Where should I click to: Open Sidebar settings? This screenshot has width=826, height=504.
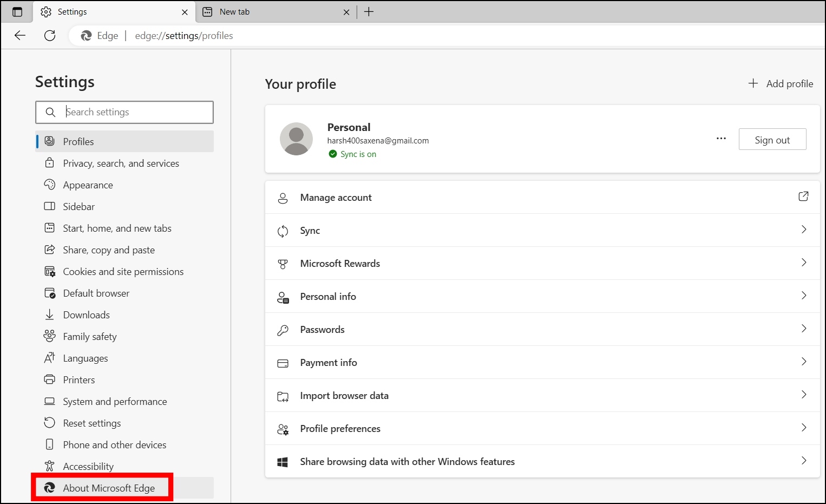point(124,206)
